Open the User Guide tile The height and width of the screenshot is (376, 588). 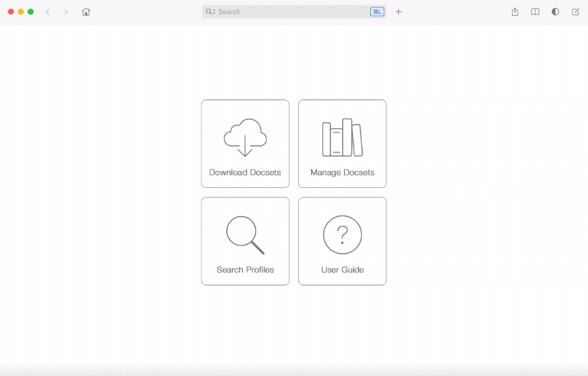343,241
